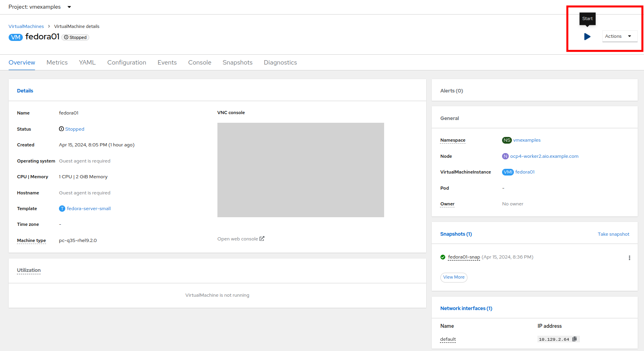The image size is (644, 351).
Task: Click the stopped status icon in Details
Action: coord(61,129)
